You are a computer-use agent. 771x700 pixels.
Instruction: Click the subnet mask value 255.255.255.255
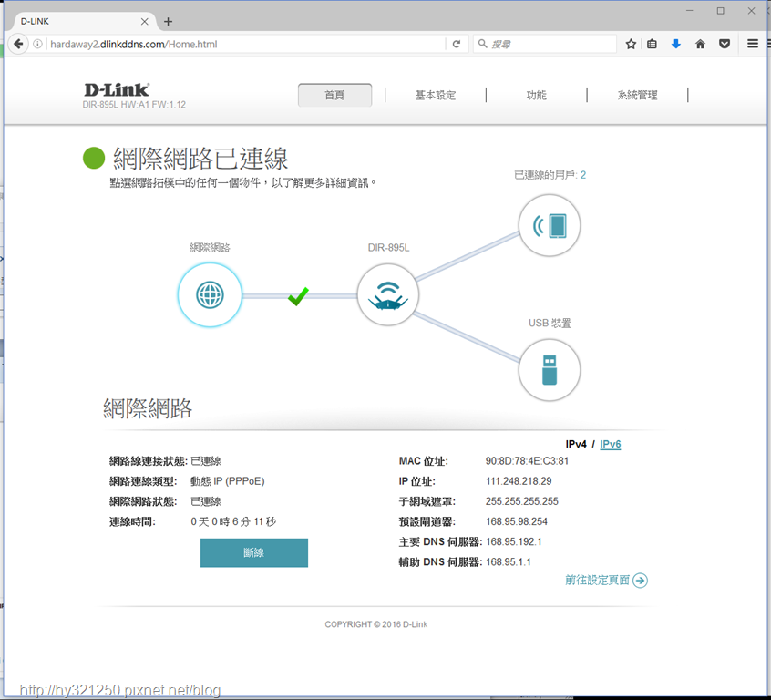(521, 501)
